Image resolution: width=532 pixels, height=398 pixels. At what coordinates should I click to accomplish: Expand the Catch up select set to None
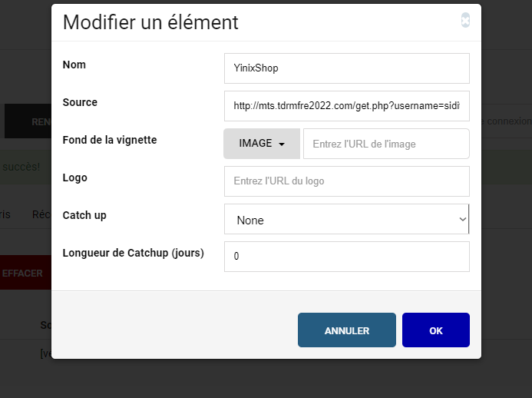(x=346, y=220)
